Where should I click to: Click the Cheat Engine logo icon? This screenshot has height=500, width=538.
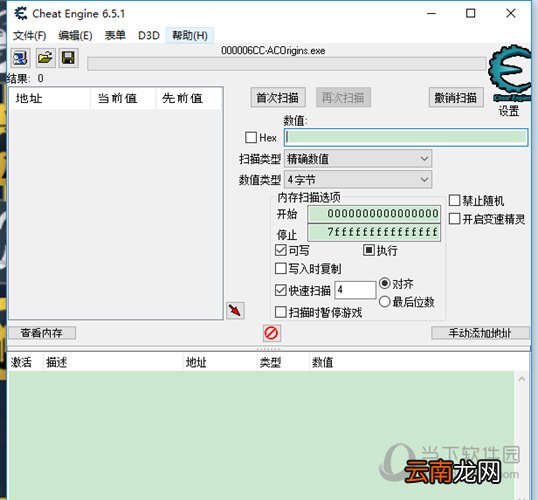pyautogui.click(x=510, y=73)
